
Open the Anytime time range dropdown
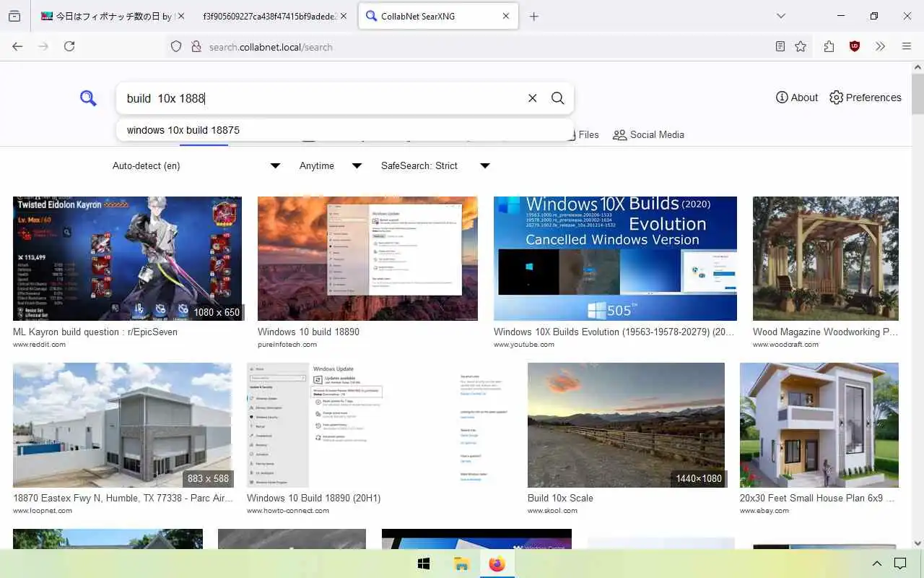pos(330,165)
